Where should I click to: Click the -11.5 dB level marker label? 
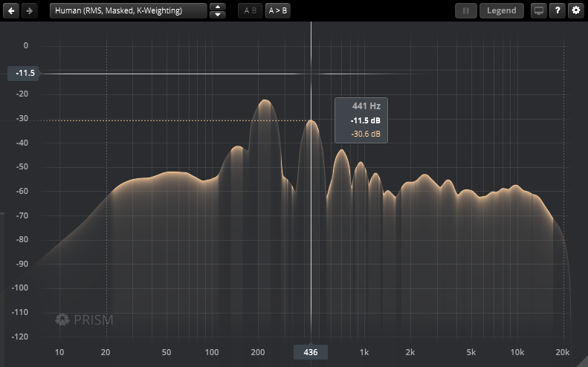click(x=26, y=74)
